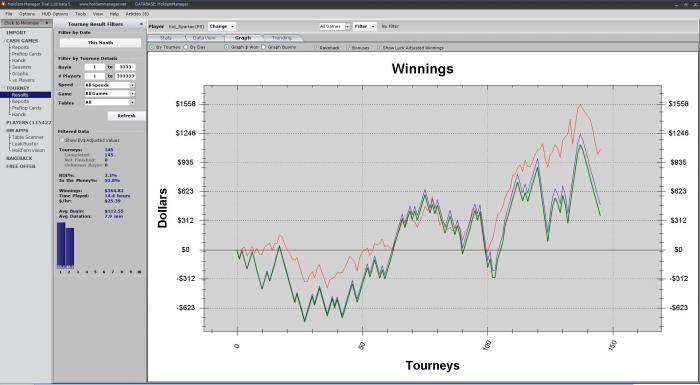Open the Tools menu
700x385 pixels.
coord(80,14)
